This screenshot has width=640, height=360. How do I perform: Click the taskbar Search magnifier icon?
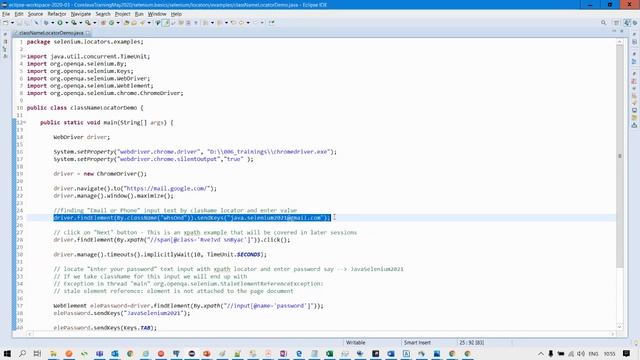coord(22,353)
